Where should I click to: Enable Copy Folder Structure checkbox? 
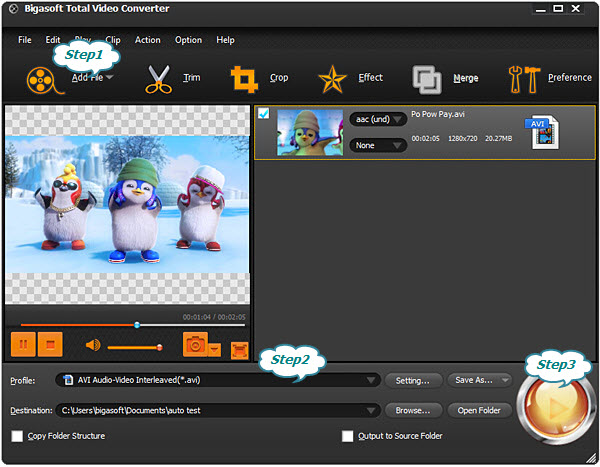click(x=17, y=436)
